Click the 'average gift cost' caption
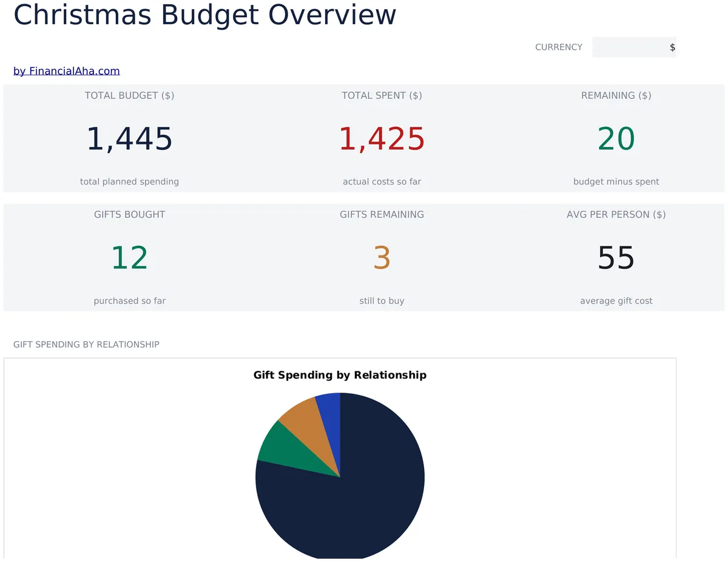Viewport: 728px width, 562px height. (616, 300)
